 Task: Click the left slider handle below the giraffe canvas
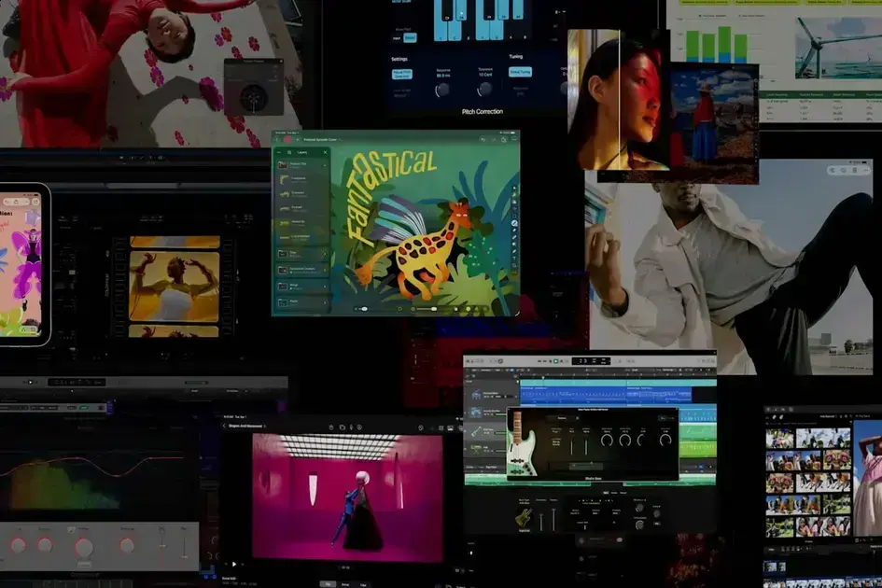click(365, 309)
